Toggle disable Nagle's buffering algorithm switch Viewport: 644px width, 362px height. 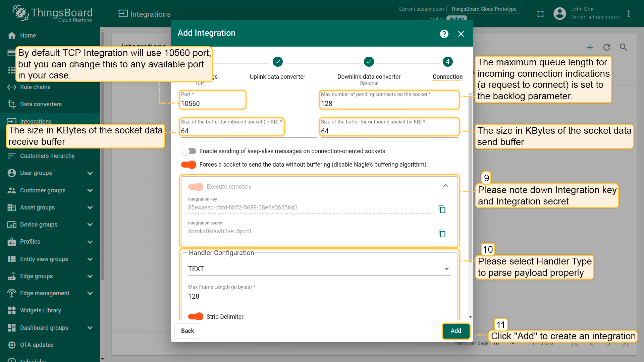(189, 165)
